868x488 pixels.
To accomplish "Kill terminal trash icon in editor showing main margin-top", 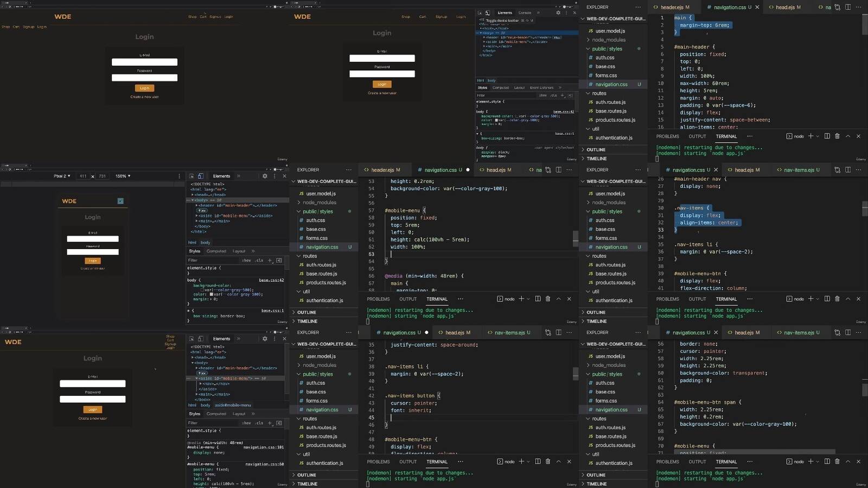I will tap(837, 136).
